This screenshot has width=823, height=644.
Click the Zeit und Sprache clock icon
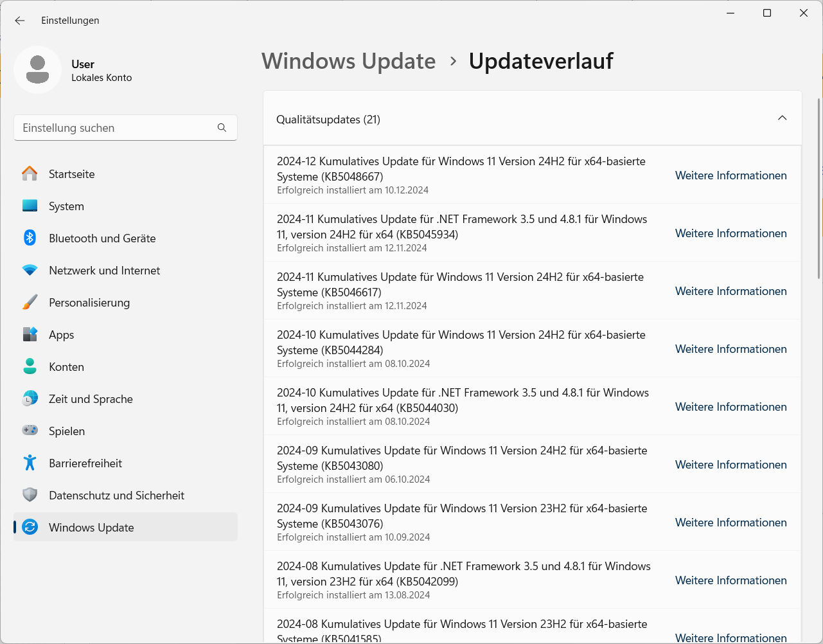[x=30, y=399]
